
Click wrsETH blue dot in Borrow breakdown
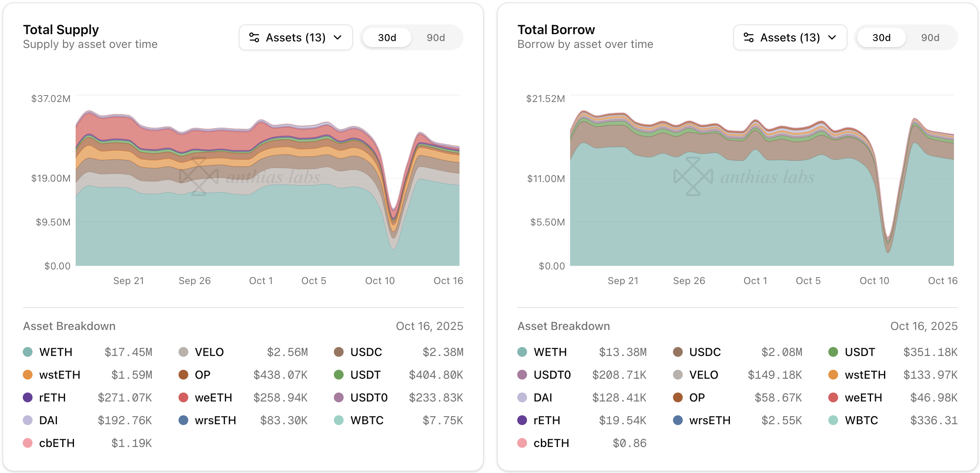point(678,420)
